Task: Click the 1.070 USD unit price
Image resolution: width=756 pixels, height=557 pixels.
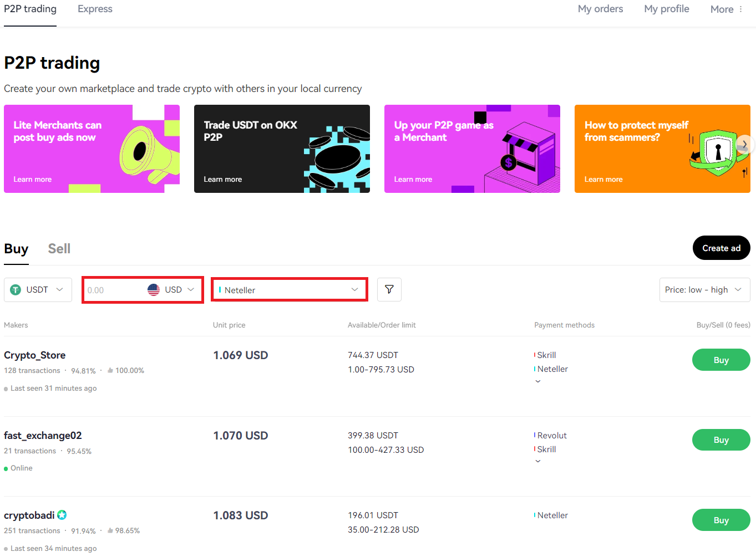Action: point(241,436)
